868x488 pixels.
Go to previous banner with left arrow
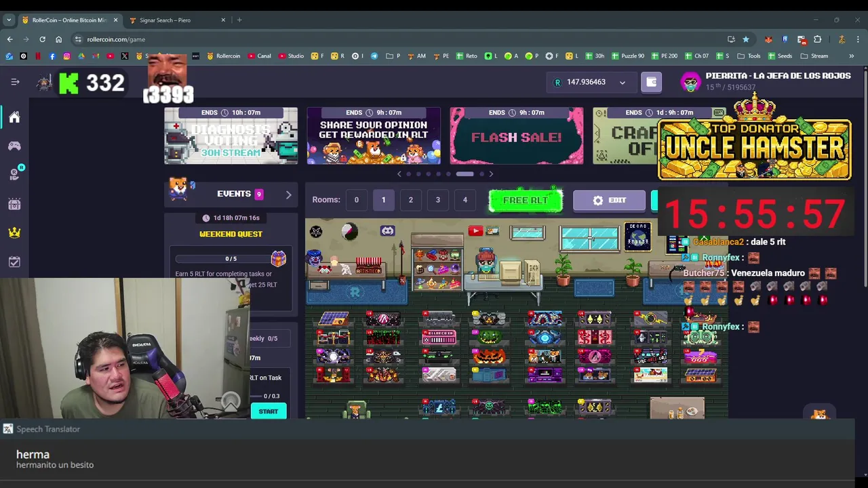[x=399, y=174]
